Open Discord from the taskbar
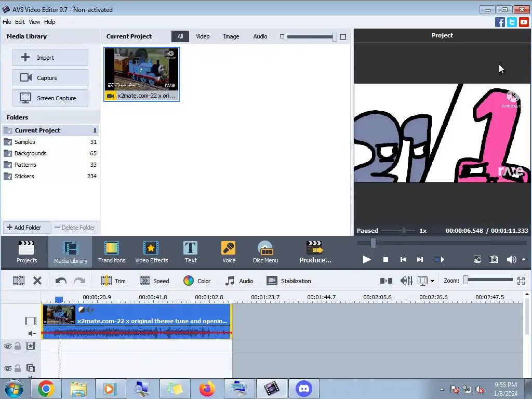The width and height of the screenshot is (532, 399). coord(303,389)
